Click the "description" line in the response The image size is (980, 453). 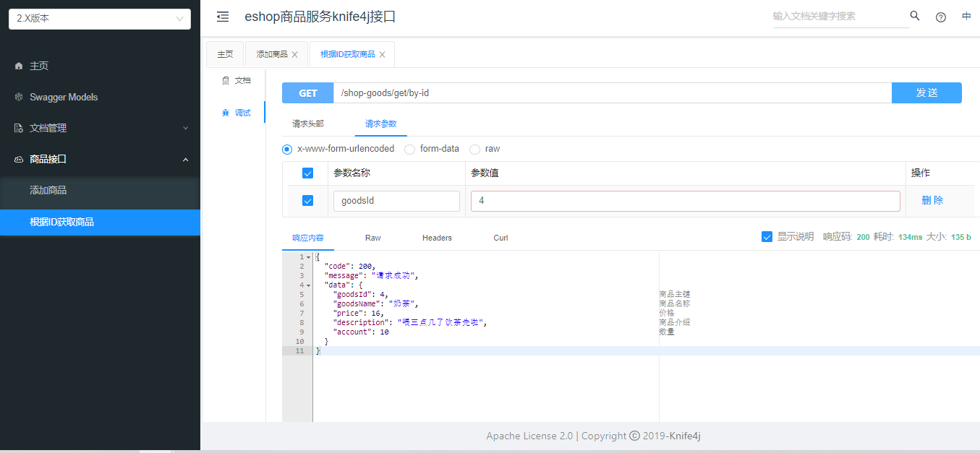(409, 322)
